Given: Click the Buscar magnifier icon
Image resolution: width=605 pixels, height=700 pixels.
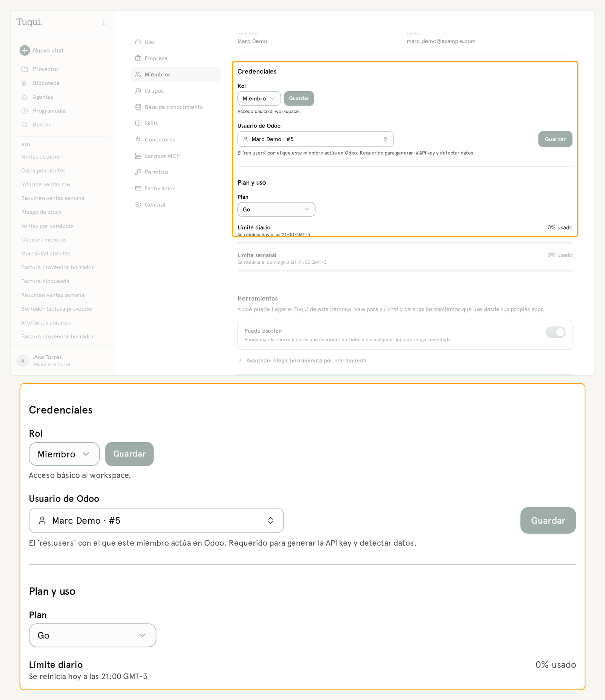Looking at the screenshot, I should pyautogui.click(x=25, y=124).
